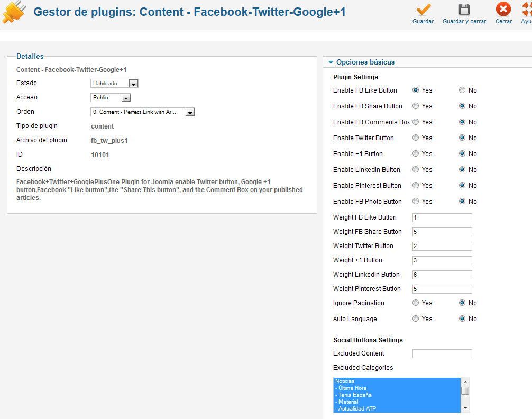Click the fb_tw_plus1 plugin file name
The width and height of the screenshot is (532, 419).
(109, 141)
